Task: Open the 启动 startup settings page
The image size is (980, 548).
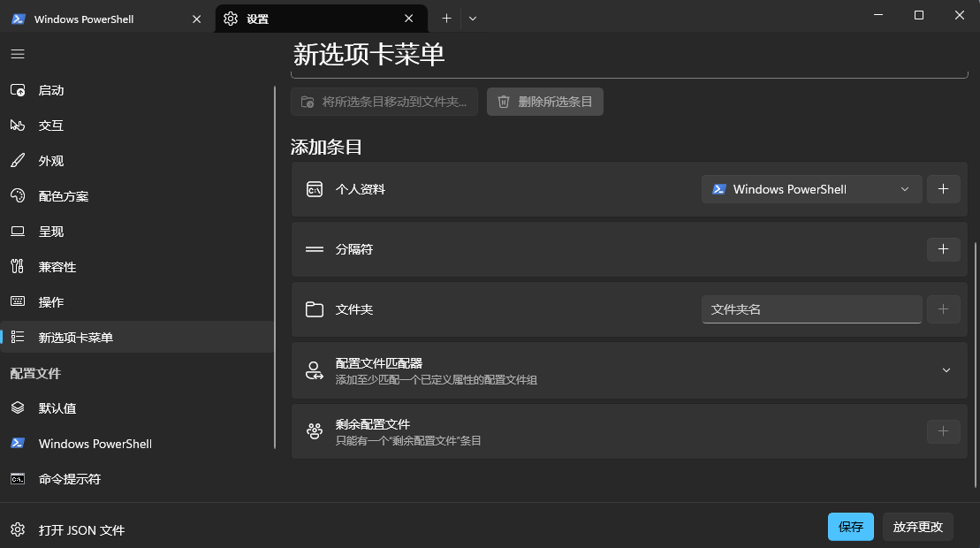Action: tap(51, 90)
